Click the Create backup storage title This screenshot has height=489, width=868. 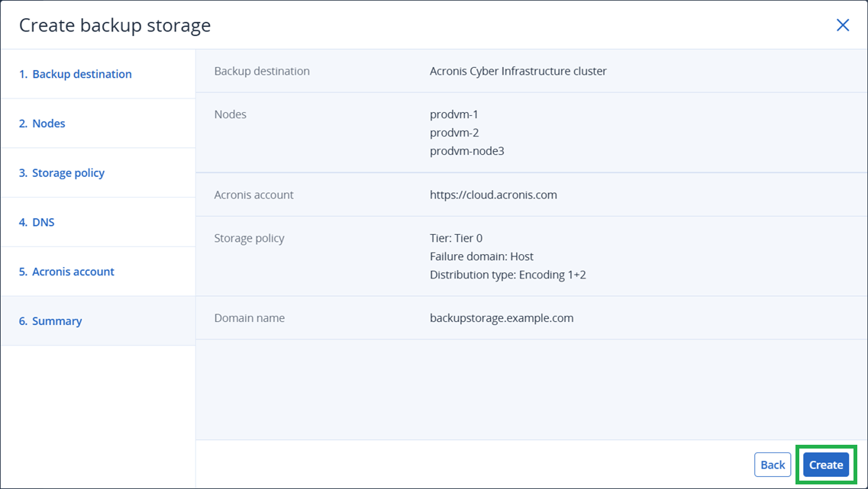pyautogui.click(x=115, y=25)
